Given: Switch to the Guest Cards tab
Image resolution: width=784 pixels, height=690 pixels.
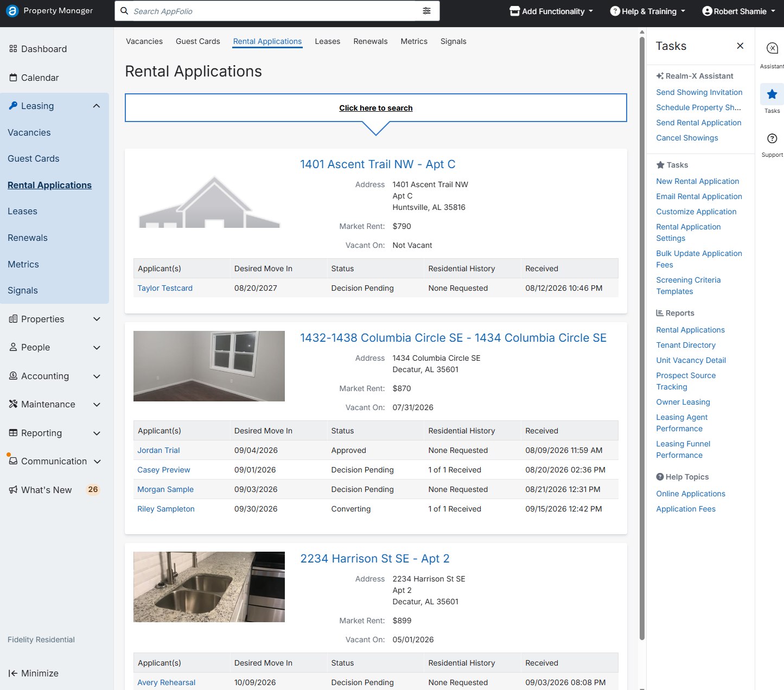Looking at the screenshot, I should [x=198, y=41].
